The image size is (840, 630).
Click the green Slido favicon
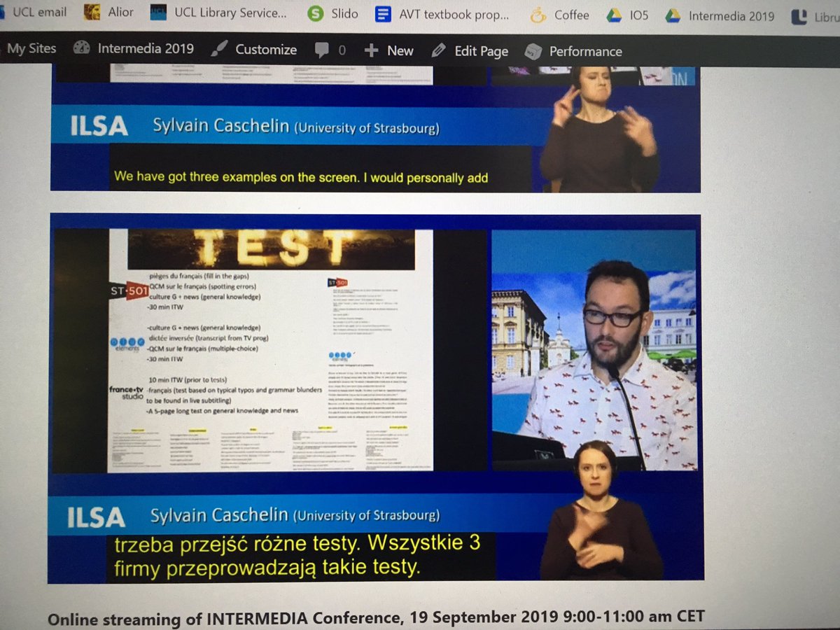click(x=317, y=13)
